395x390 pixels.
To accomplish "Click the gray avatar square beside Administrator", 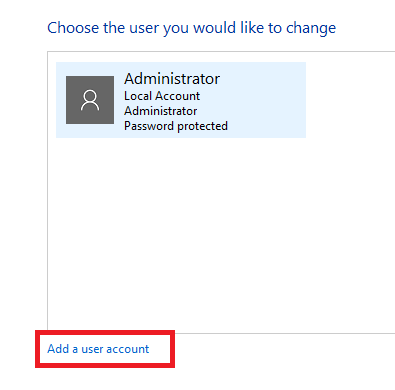I will click(90, 100).
